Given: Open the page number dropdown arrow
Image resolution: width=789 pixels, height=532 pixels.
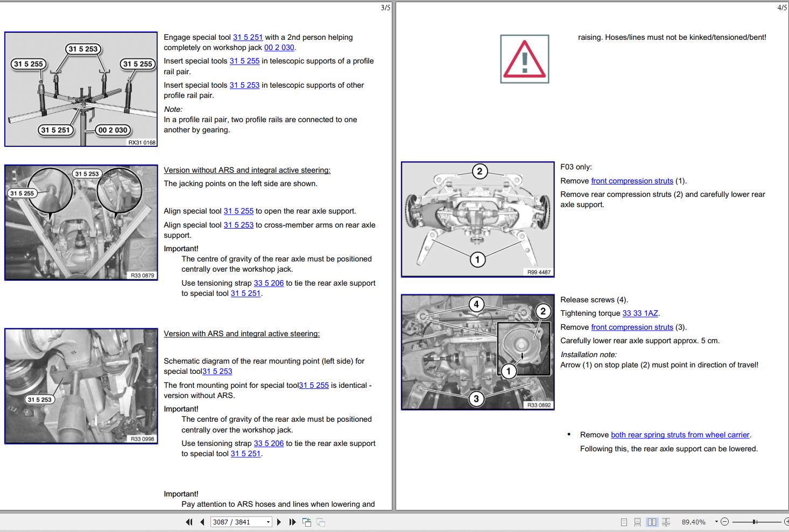Looking at the screenshot, I should pyautogui.click(x=268, y=522).
